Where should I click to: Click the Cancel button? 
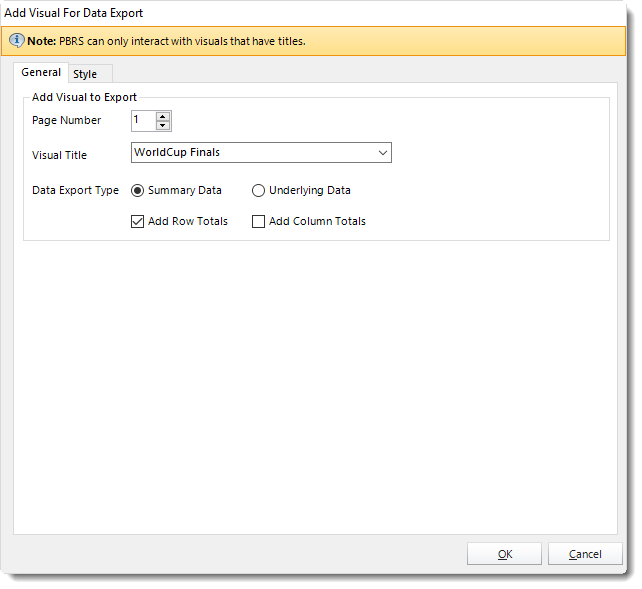pyautogui.click(x=585, y=554)
